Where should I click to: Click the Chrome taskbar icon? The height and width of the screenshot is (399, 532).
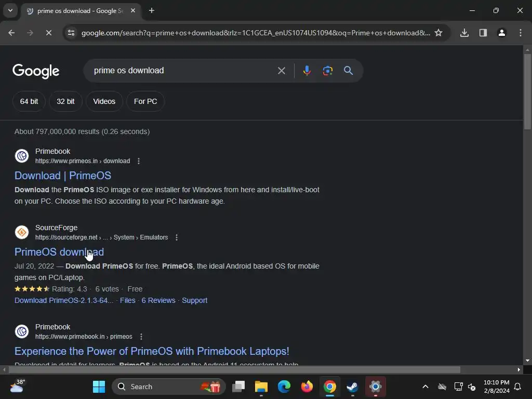click(330, 387)
